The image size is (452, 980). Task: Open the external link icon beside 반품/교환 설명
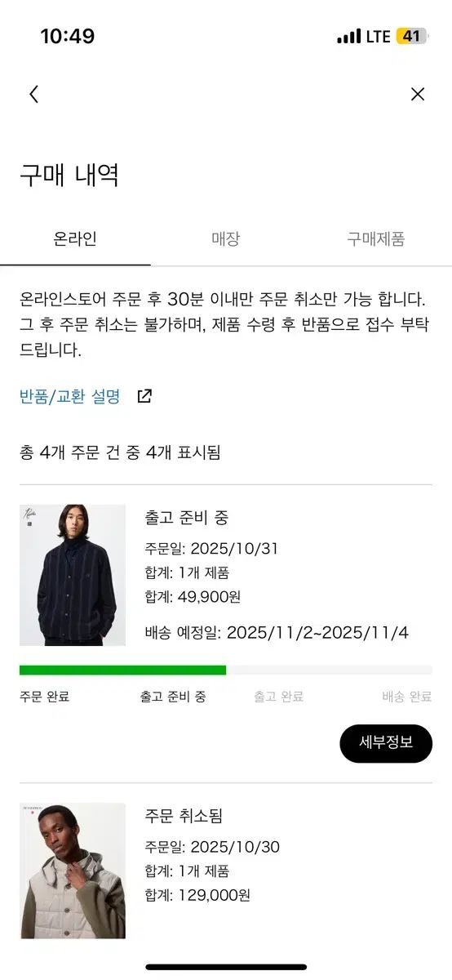click(144, 396)
